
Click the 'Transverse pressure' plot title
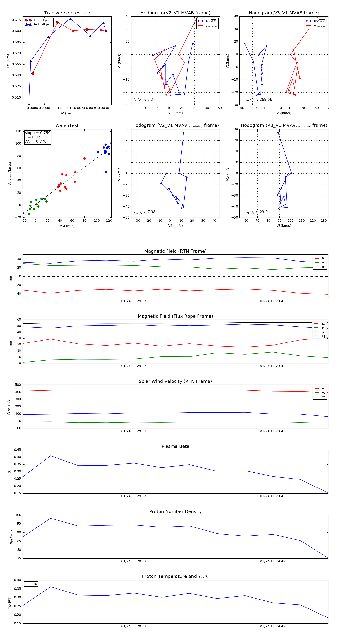click(x=67, y=13)
